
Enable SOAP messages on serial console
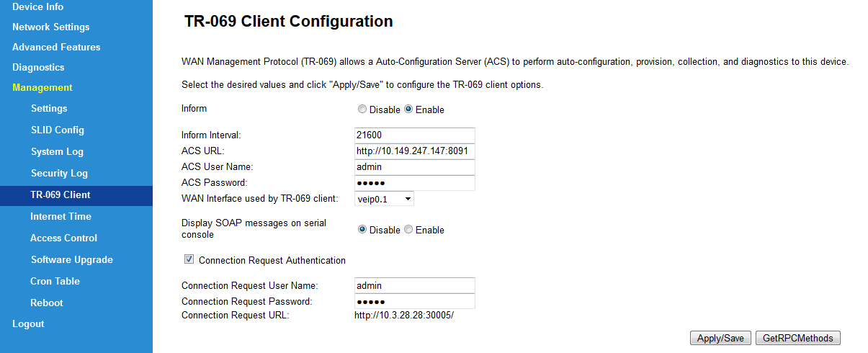[x=408, y=230]
